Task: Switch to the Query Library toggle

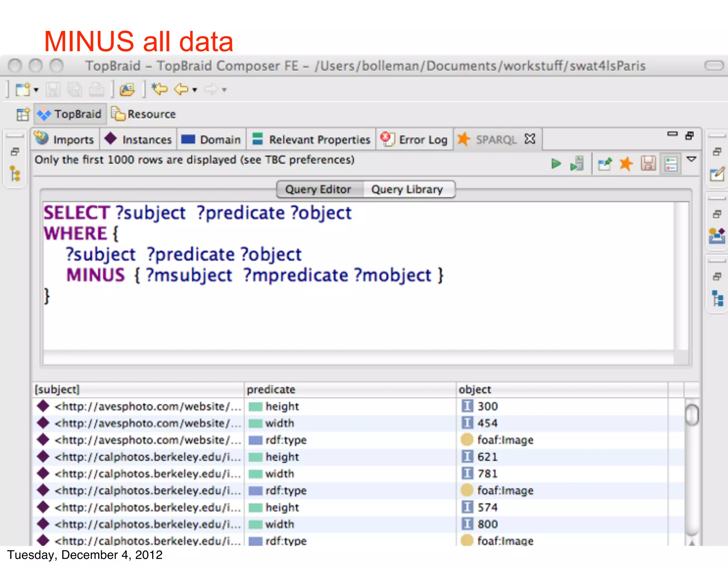Action: coord(407,189)
